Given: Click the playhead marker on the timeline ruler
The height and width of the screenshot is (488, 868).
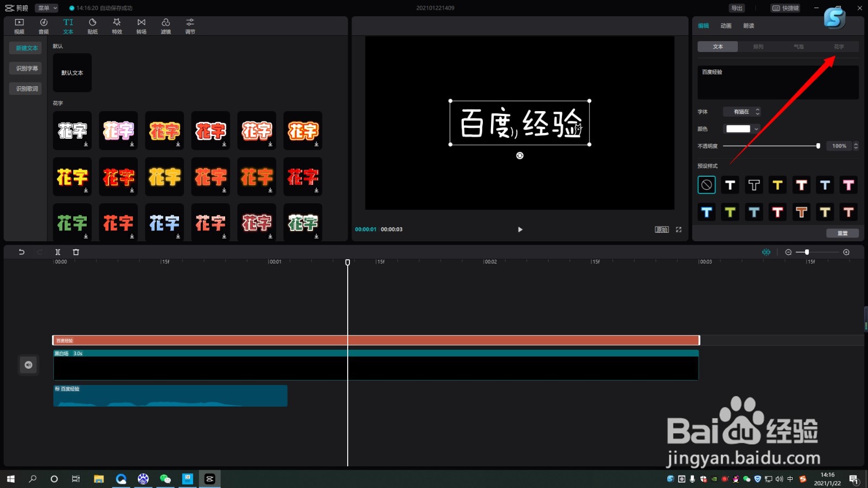Looking at the screenshot, I should (x=348, y=262).
